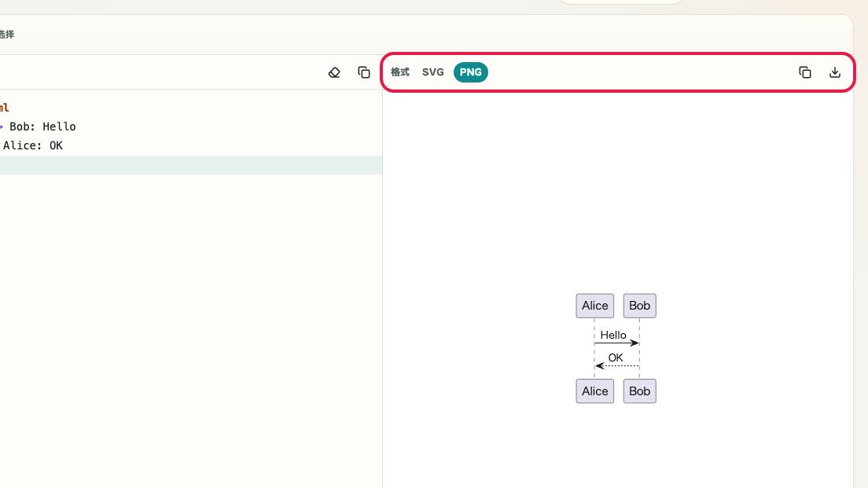This screenshot has height=488, width=868.
Task: Download the rendered diagram
Action: [x=835, y=72]
